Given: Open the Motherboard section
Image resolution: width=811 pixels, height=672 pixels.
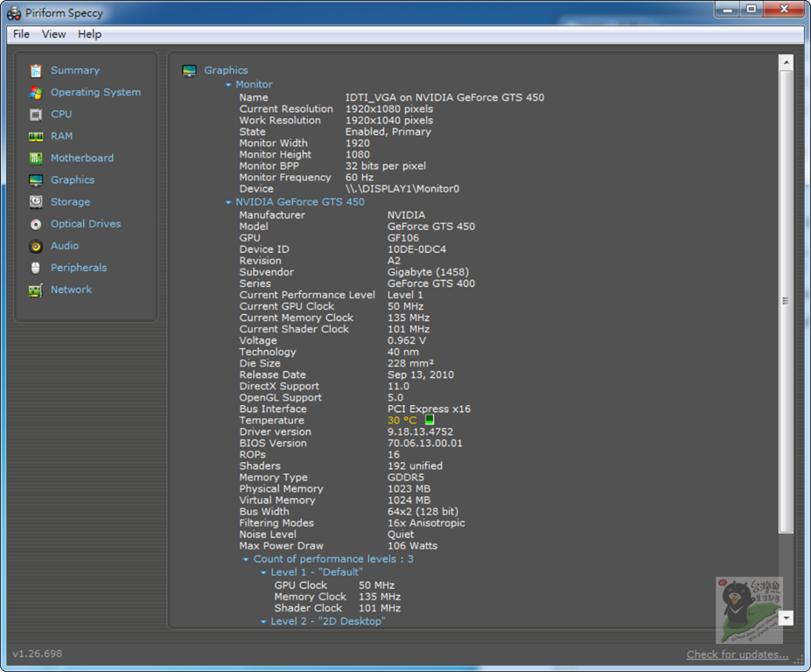Looking at the screenshot, I should pyautogui.click(x=82, y=158).
